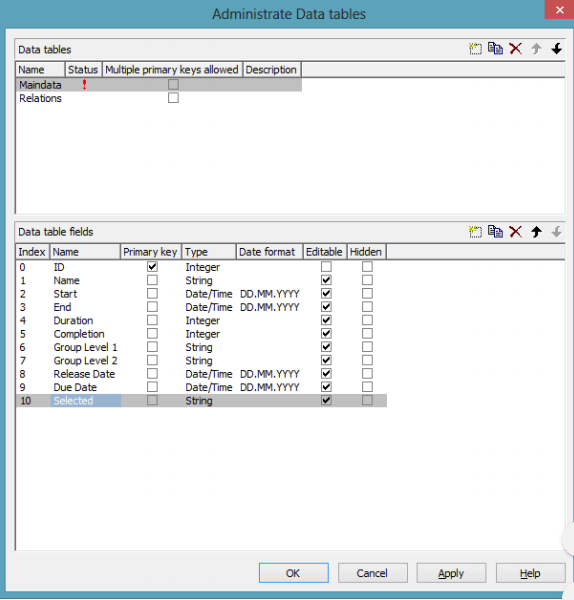Open the Type cell of the Selected field
Image resolution: width=574 pixels, height=600 pixels.
click(209, 401)
